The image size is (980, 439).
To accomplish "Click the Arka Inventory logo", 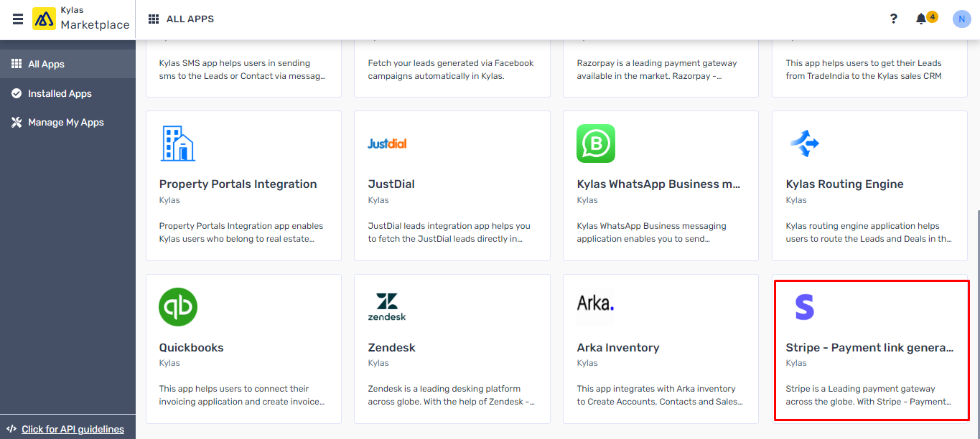I will (596, 303).
